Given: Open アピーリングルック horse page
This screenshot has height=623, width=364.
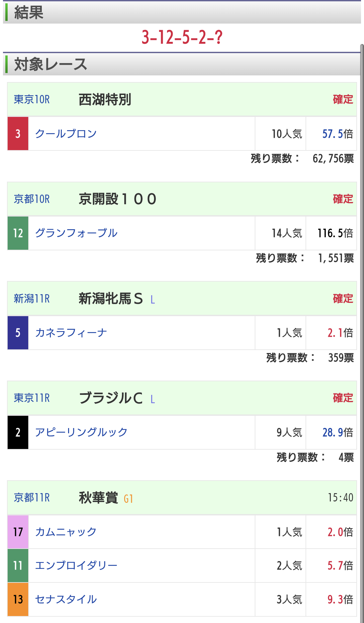Looking at the screenshot, I should [81, 432].
